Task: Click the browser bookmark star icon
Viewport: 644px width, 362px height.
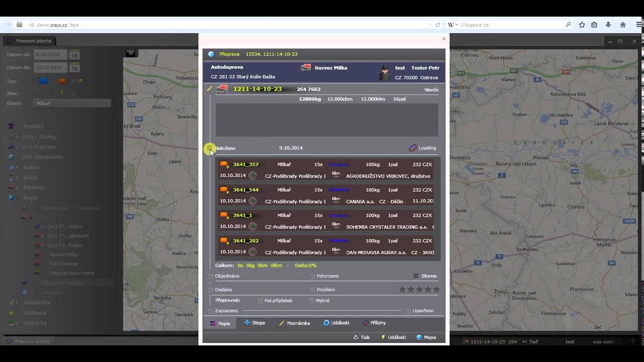Action: pos(582,25)
